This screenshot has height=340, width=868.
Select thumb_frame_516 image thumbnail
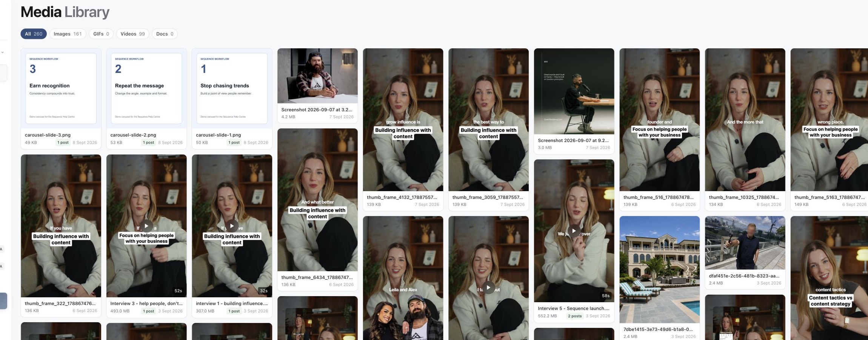[660, 119]
